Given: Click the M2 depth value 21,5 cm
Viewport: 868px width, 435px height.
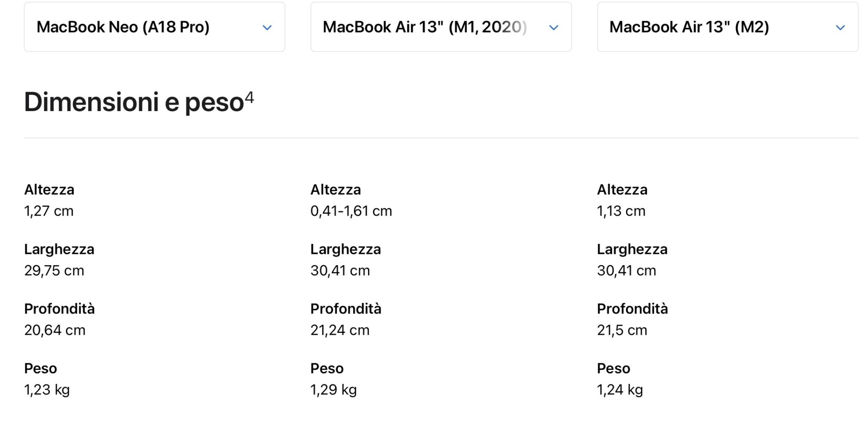Looking at the screenshot, I should [x=622, y=330].
